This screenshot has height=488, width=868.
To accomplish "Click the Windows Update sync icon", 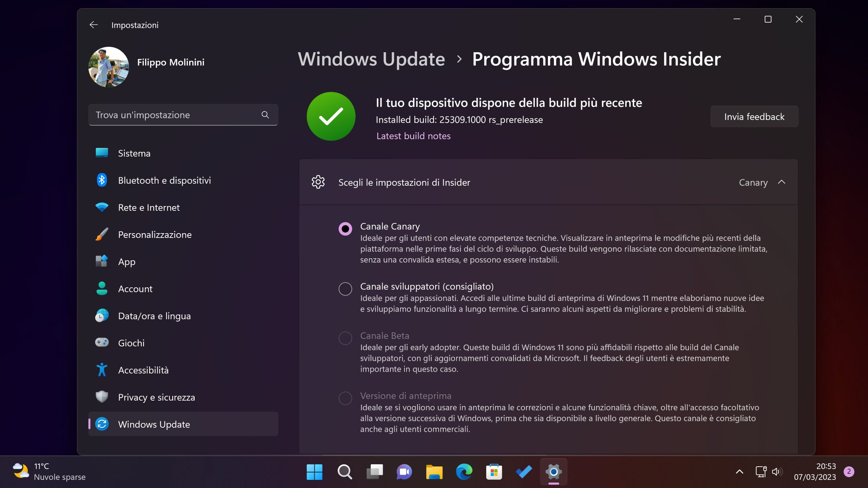I will pos(102,424).
